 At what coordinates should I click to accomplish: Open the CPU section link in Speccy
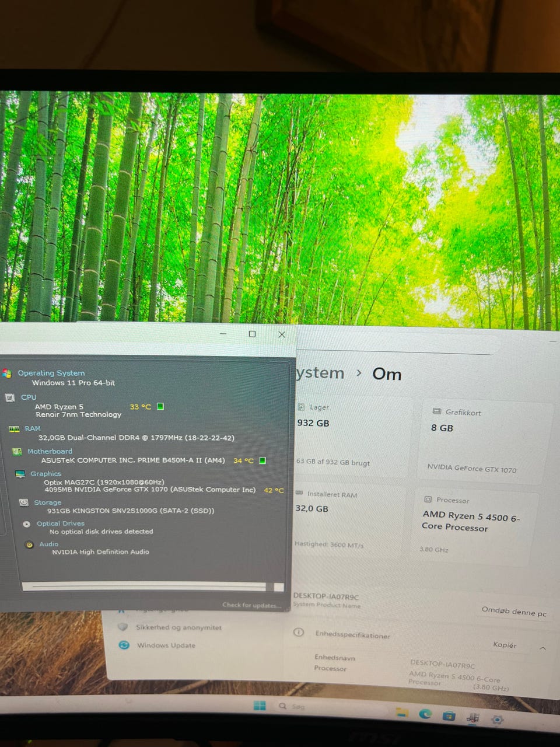(29, 397)
